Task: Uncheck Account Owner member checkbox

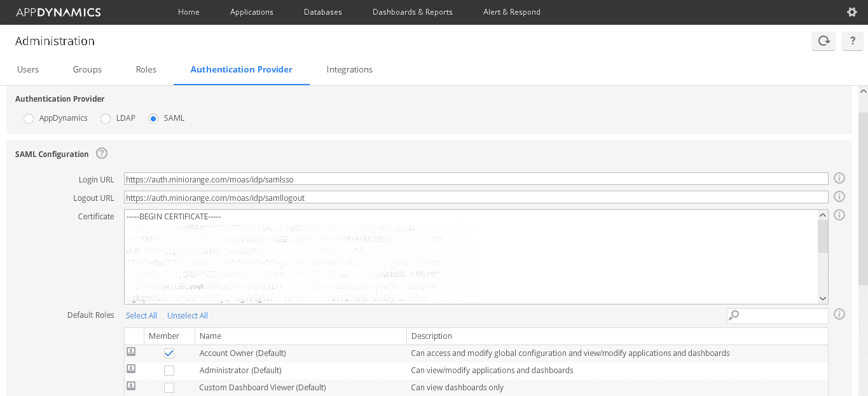Action: [169, 353]
